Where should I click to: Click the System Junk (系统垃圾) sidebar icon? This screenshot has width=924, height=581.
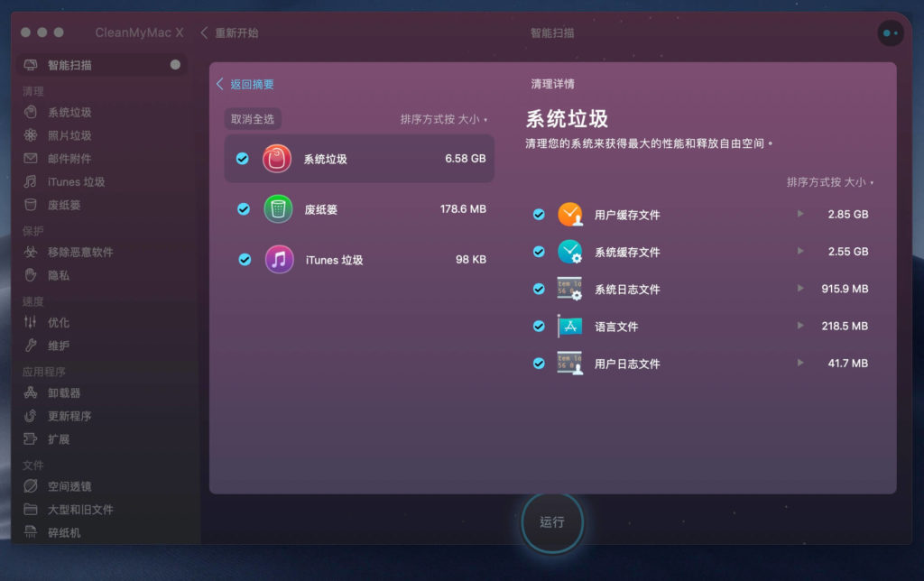tap(31, 112)
